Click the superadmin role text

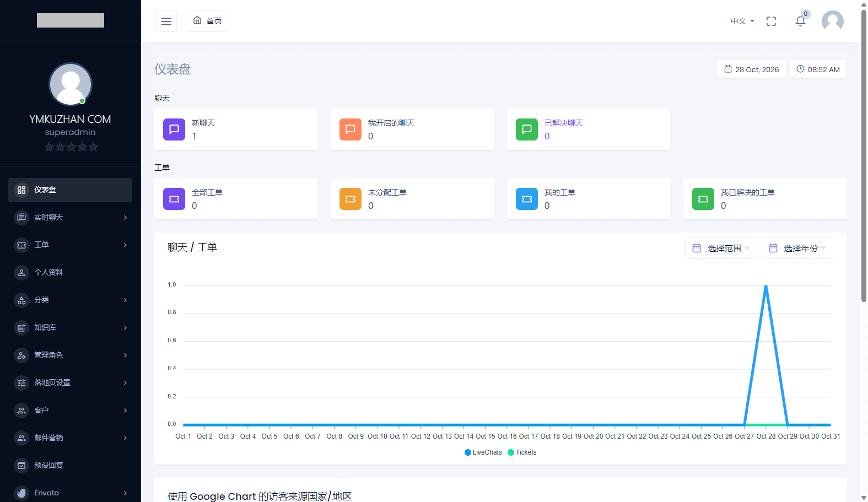pos(71,132)
